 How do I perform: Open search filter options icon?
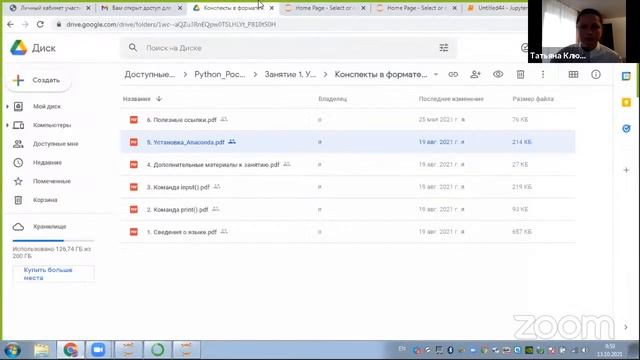pos(444,48)
